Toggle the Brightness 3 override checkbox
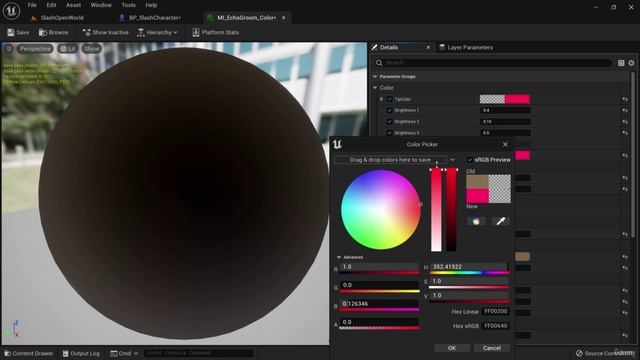640x360 pixels. click(x=389, y=133)
